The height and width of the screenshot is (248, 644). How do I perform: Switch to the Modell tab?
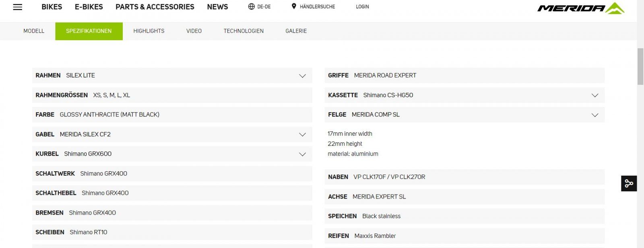click(x=34, y=31)
